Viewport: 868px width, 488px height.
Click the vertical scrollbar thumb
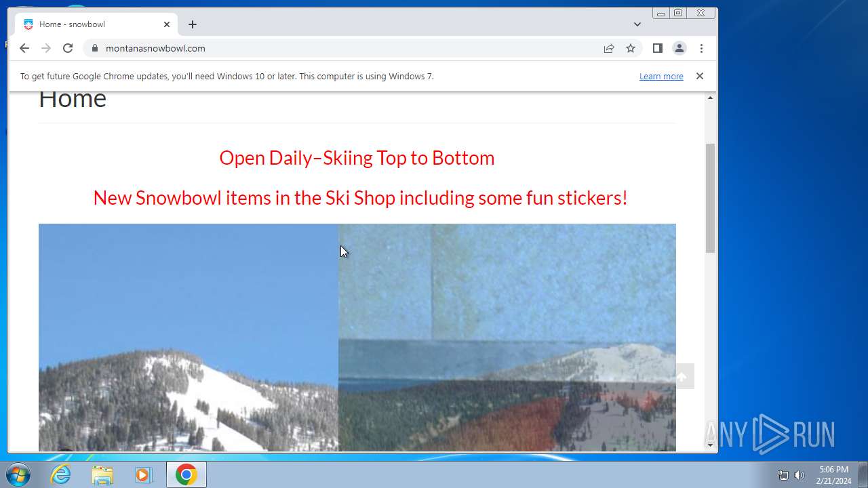(x=711, y=198)
